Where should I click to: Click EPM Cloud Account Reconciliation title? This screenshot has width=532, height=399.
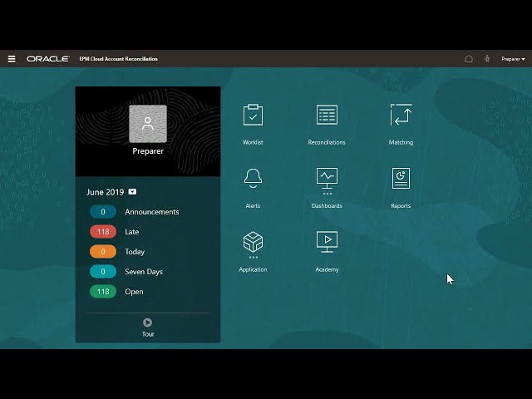[x=118, y=59]
